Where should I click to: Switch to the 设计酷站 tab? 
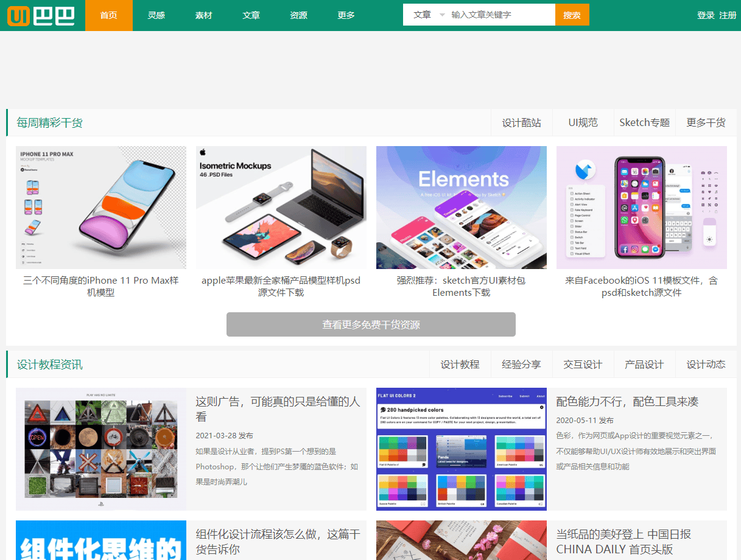(521, 123)
